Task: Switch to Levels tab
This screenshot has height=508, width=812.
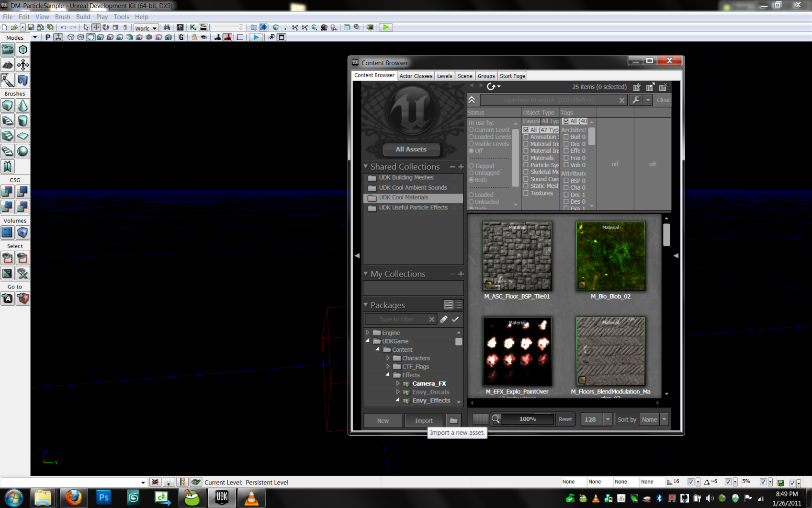Action: click(x=444, y=76)
